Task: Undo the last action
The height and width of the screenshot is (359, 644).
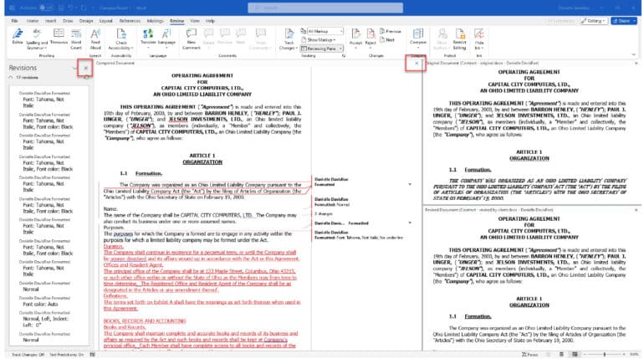Action: (70, 8)
